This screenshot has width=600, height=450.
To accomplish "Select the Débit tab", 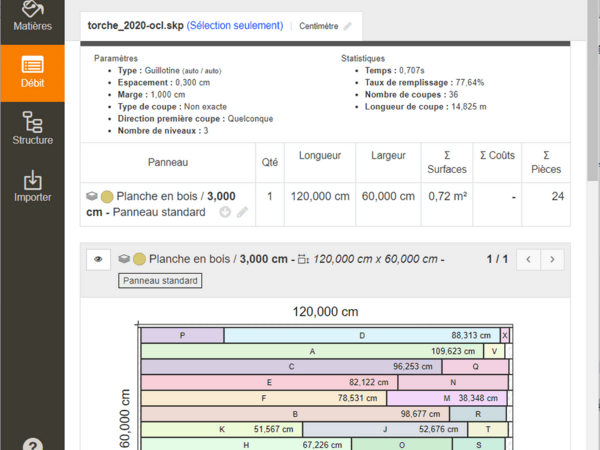I will pyautogui.click(x=32, y=73).
